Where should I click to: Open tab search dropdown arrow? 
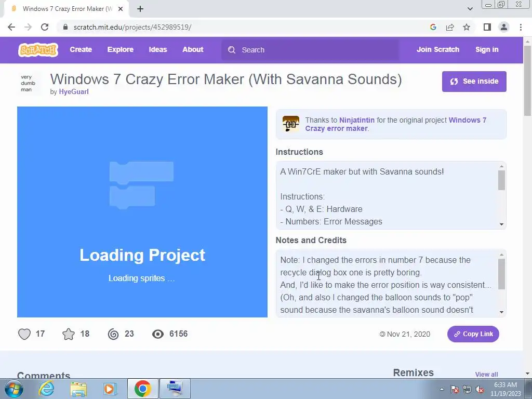pos(470,9)
